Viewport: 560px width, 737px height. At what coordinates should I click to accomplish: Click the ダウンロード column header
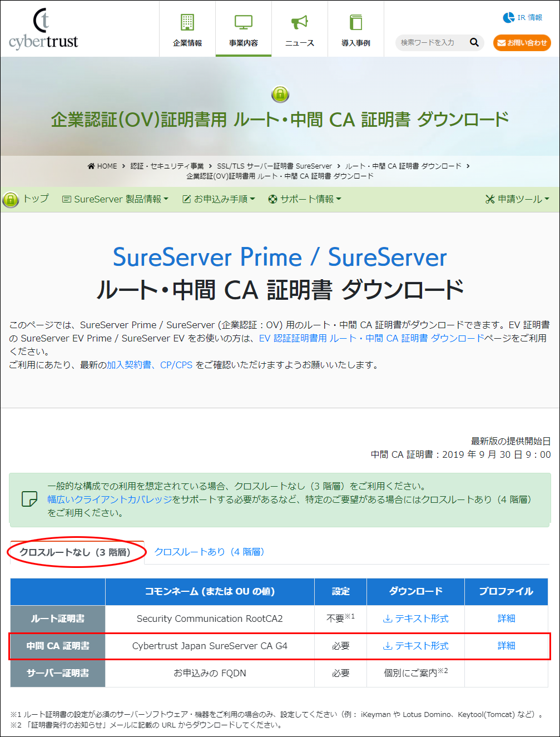[415, 591]
